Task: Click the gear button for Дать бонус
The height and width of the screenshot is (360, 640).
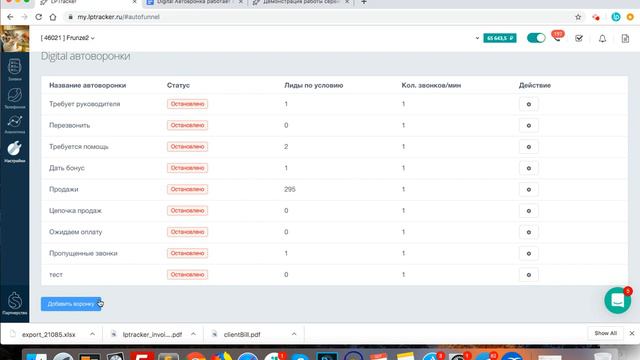Action: 529,168
